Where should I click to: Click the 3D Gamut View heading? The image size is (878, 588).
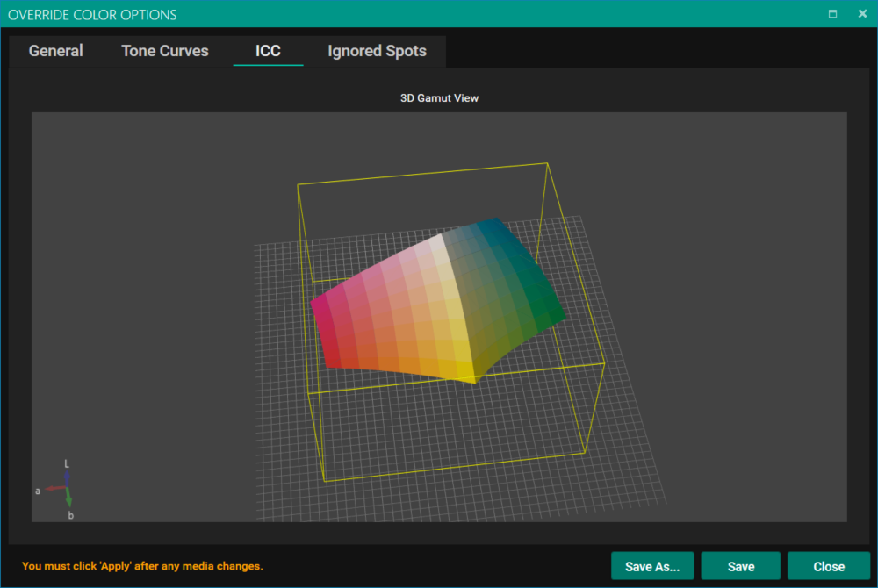click(439, 98)
